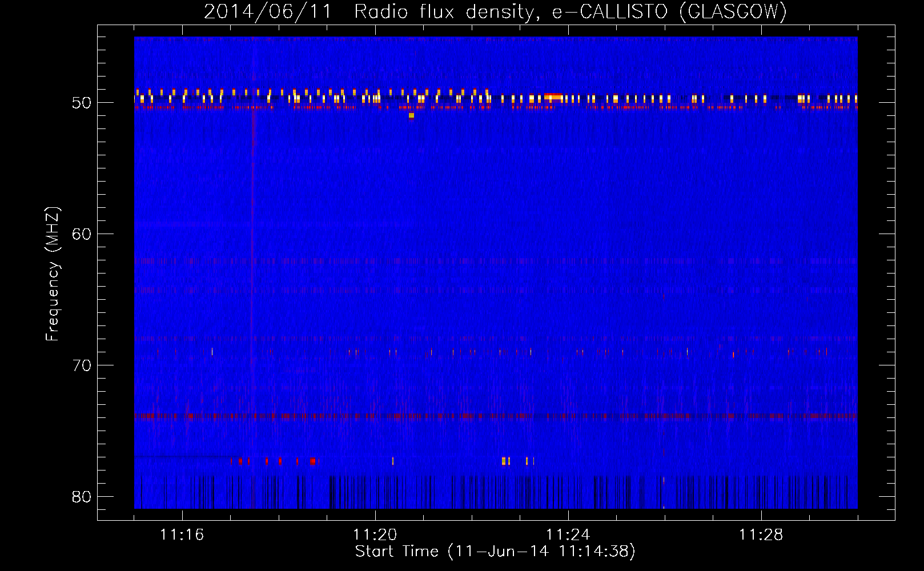Image resolution: width=924 pixels, height=571 pixels.
Task: Click the isolated yellow burst below 50 MHz
Action: click(411, 116)
